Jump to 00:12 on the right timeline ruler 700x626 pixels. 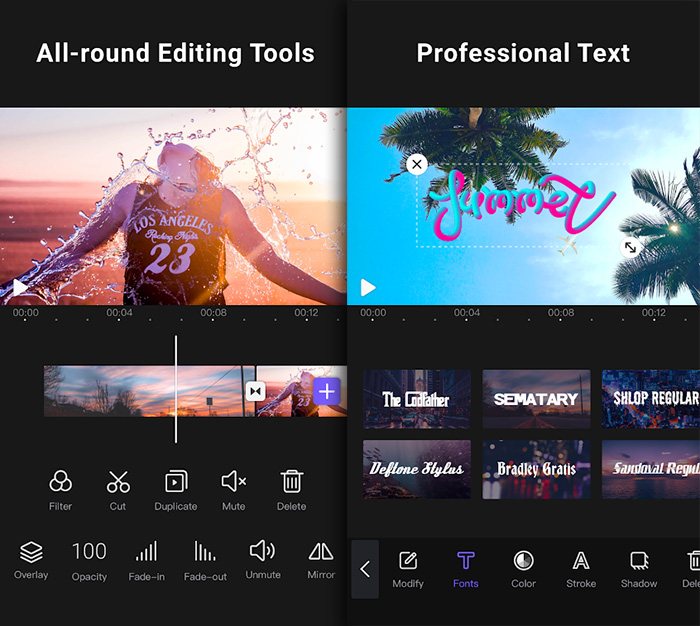click(654, 313)
